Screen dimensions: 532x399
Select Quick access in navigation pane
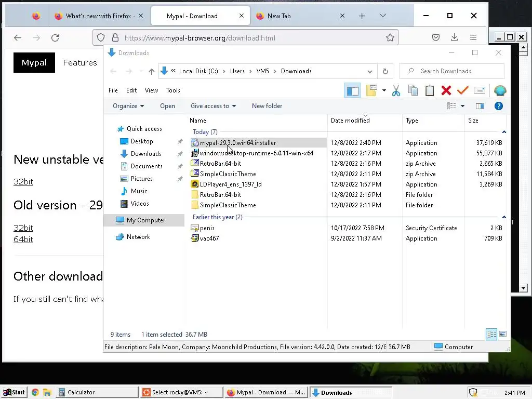tap(144, 129)
